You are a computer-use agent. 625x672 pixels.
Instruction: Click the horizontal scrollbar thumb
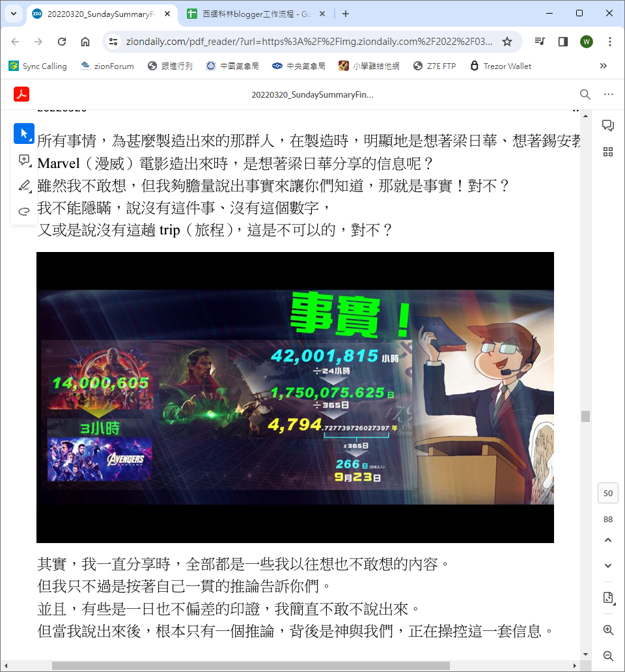(251, 665)
